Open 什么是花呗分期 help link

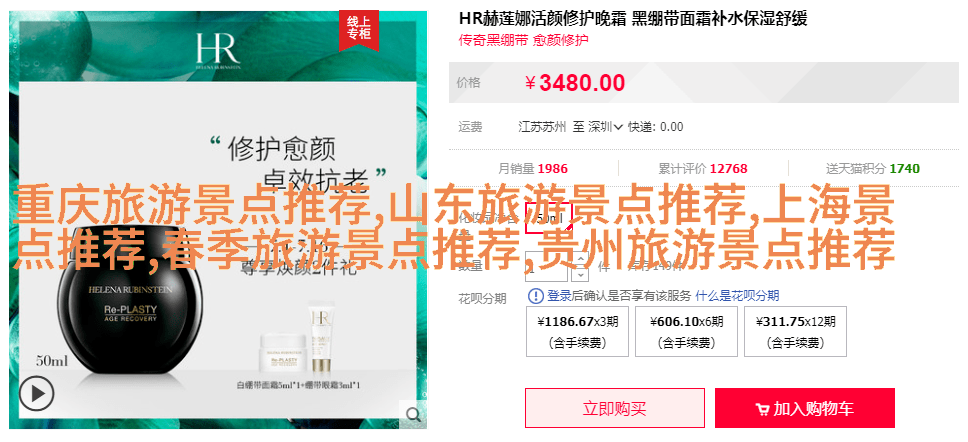pos(737,296)
